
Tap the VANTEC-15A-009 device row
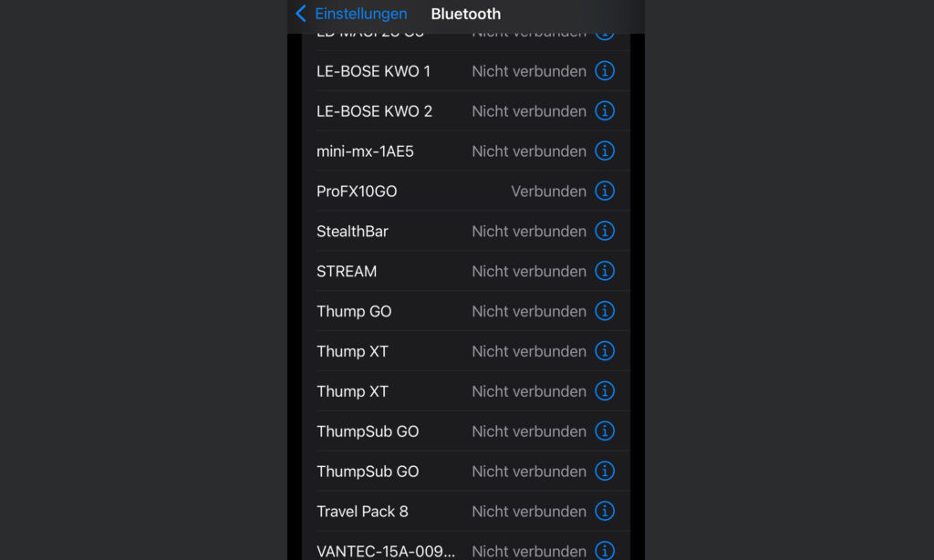(383, 551)
